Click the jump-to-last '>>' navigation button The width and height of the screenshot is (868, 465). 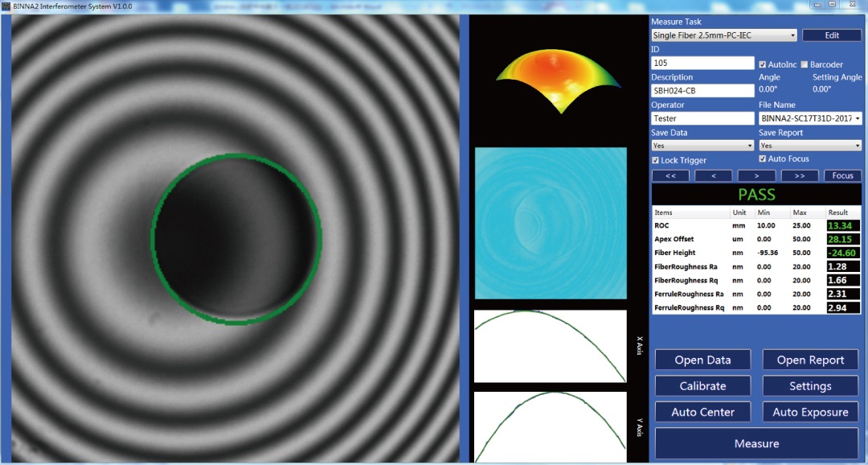pyautogui.click(x=800, y=175)
